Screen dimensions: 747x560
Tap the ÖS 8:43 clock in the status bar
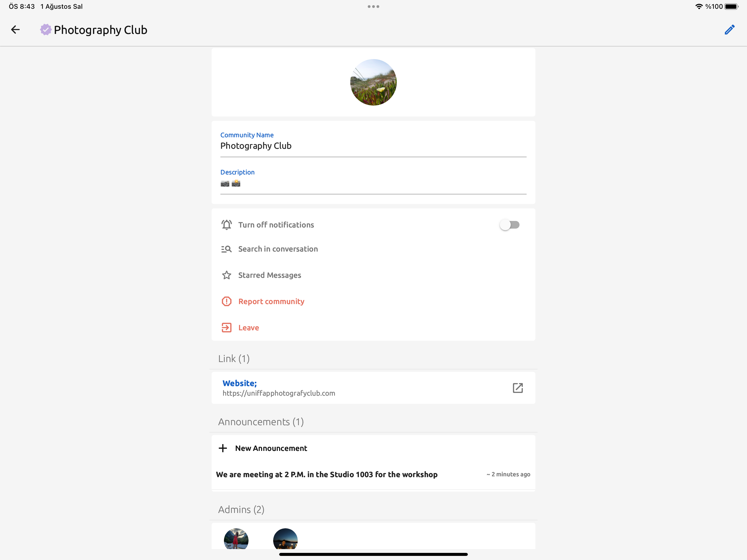(x=22, y=6)
